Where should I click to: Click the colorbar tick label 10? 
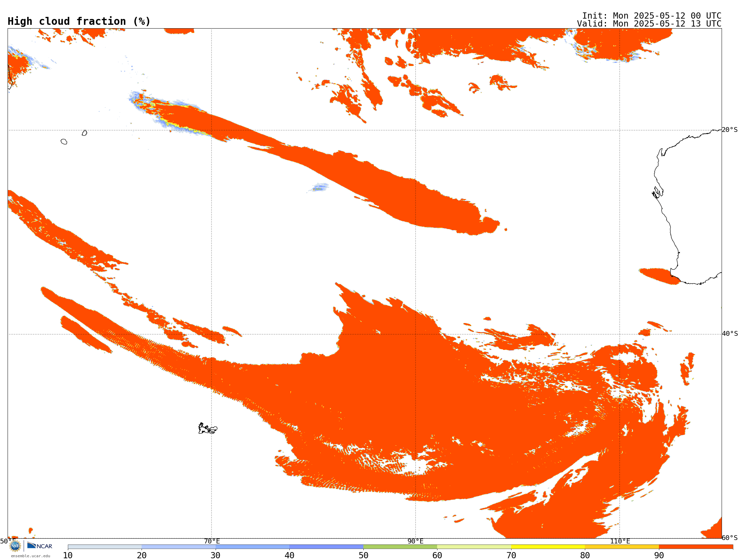coord(68,555)
